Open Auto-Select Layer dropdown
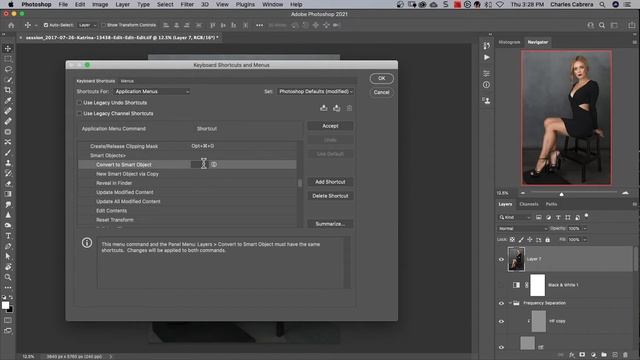 click(x=87, y=25)
